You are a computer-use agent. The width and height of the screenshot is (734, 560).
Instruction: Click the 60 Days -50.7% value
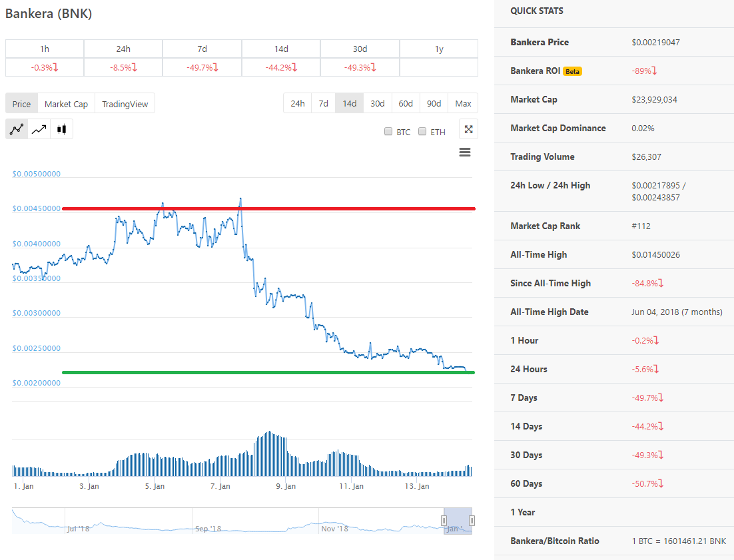point(647,483)
